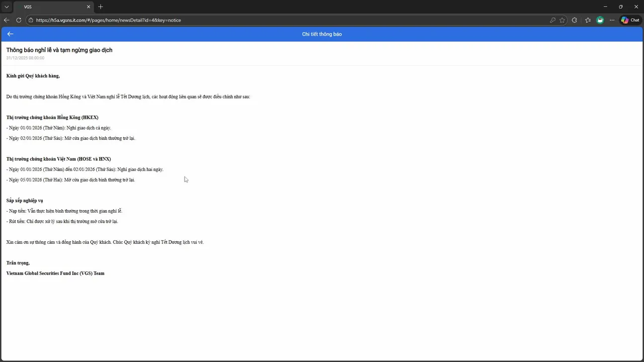Open a new tab with the plus button
The width and height of the screenshot is (644, 362).
pos(101,7)
